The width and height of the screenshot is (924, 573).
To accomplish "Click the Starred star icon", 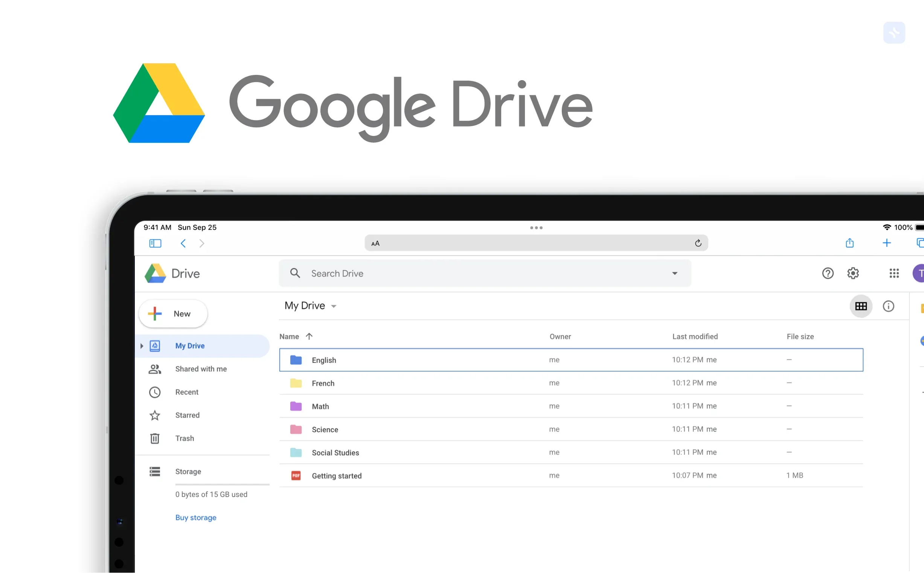I will click(155, 415).
